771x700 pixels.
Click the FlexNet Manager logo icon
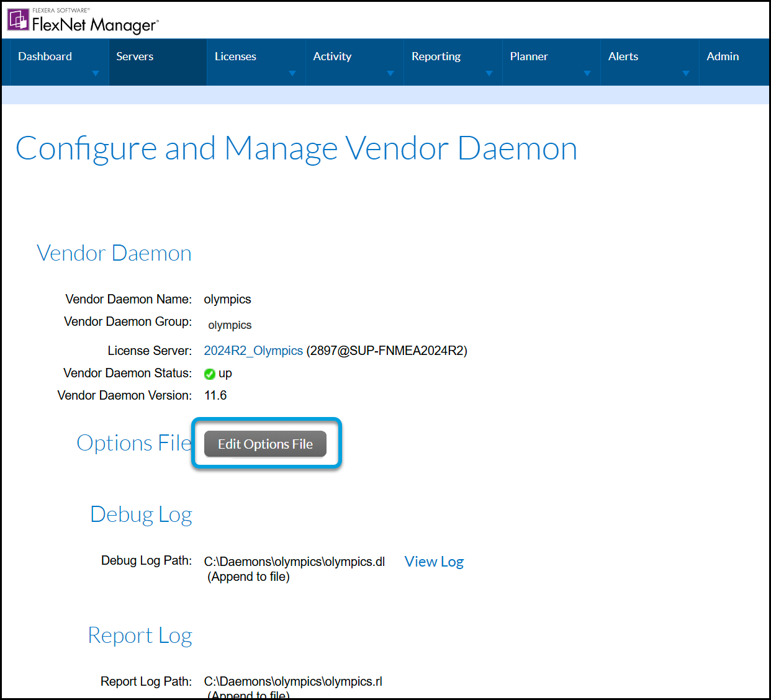pos(18,19)
